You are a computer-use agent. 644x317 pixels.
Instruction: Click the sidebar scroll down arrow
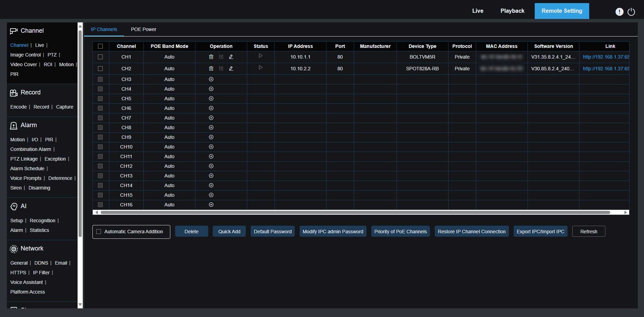[x=80, y=305]
